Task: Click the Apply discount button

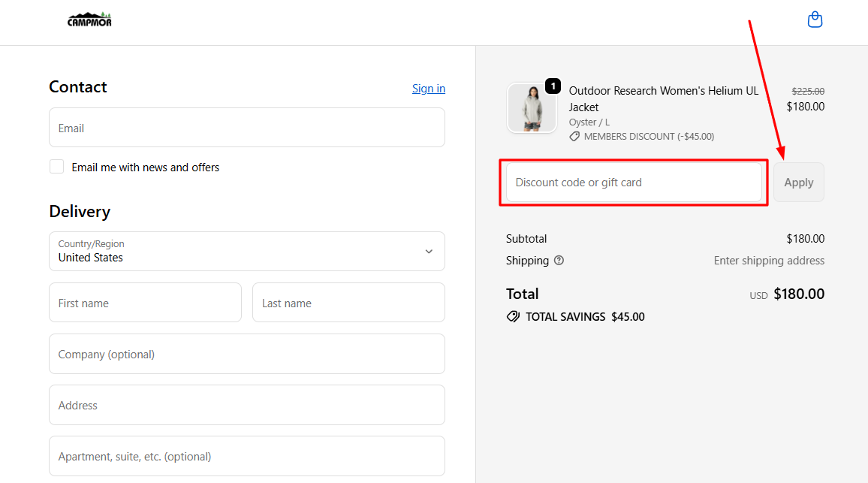Action: point(799,183)
